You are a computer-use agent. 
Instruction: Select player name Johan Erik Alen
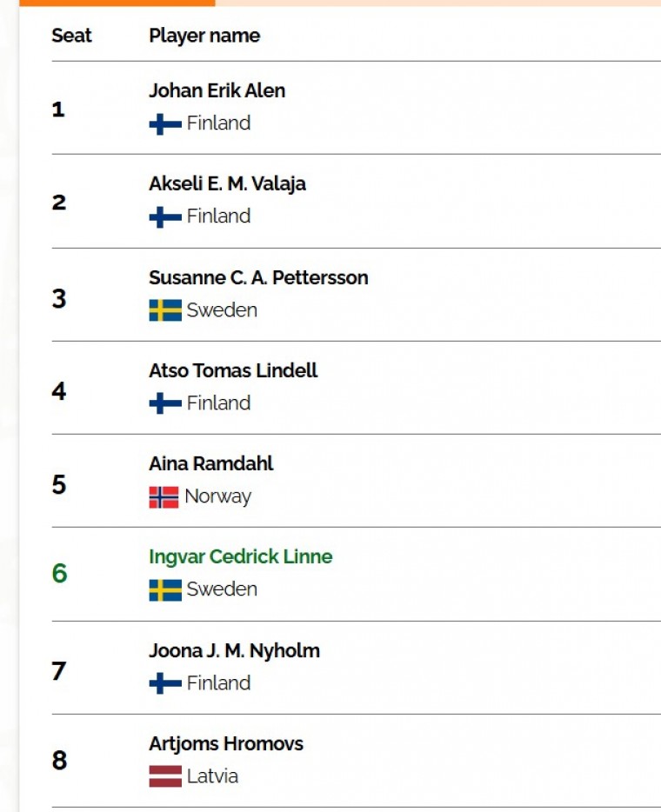pos(217,90)
